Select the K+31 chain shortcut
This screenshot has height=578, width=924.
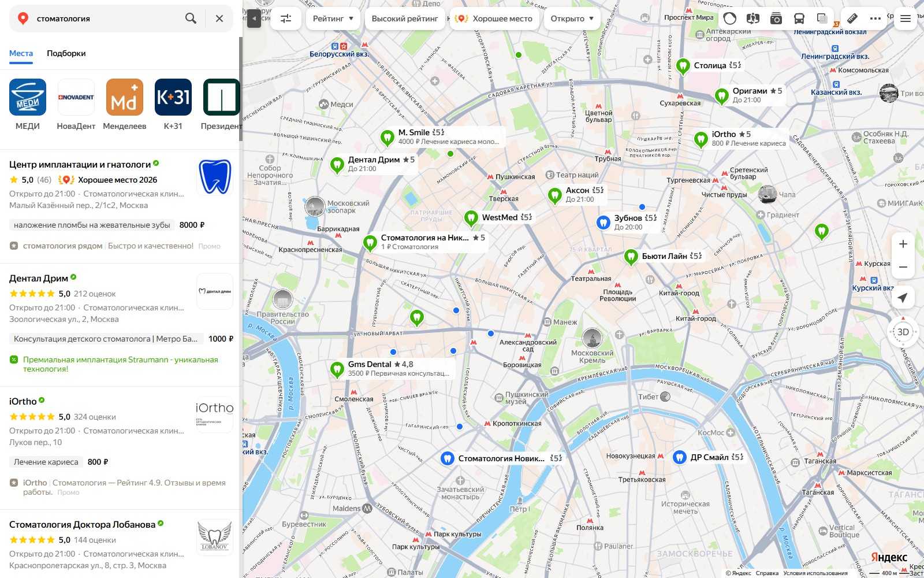click(173, 105)
